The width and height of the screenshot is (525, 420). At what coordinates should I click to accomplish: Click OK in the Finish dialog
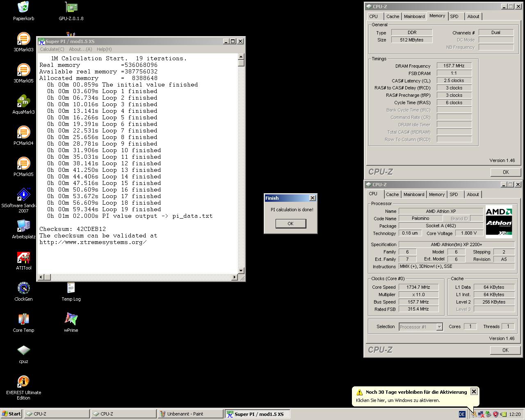(290, 224)
